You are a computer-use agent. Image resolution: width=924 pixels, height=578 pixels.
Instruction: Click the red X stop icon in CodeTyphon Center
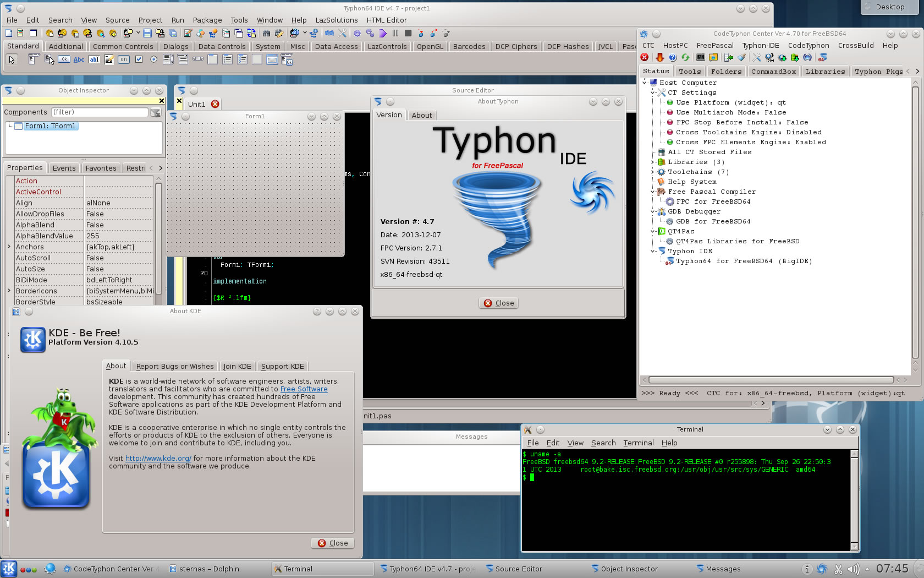coord(645,57)
